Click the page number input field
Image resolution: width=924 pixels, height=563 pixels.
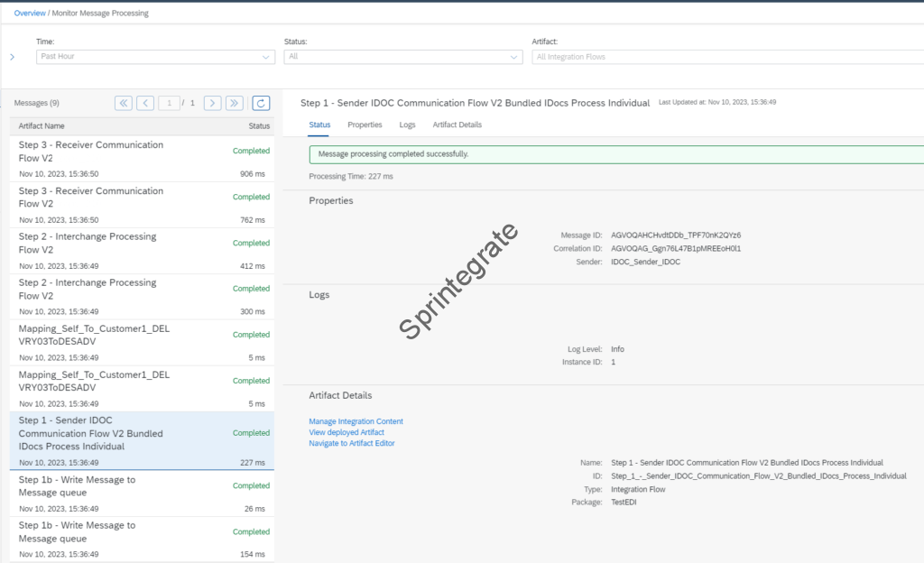tap(169, 103)
